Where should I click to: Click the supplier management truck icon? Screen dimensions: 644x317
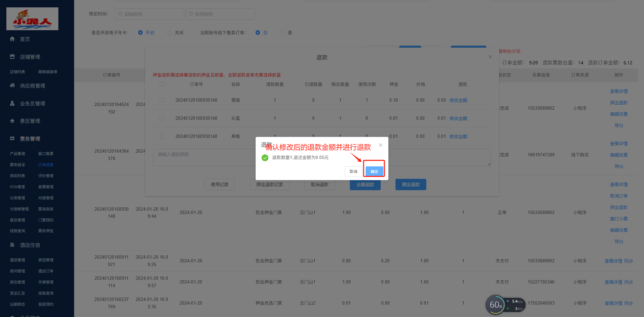tap(12, 86)
